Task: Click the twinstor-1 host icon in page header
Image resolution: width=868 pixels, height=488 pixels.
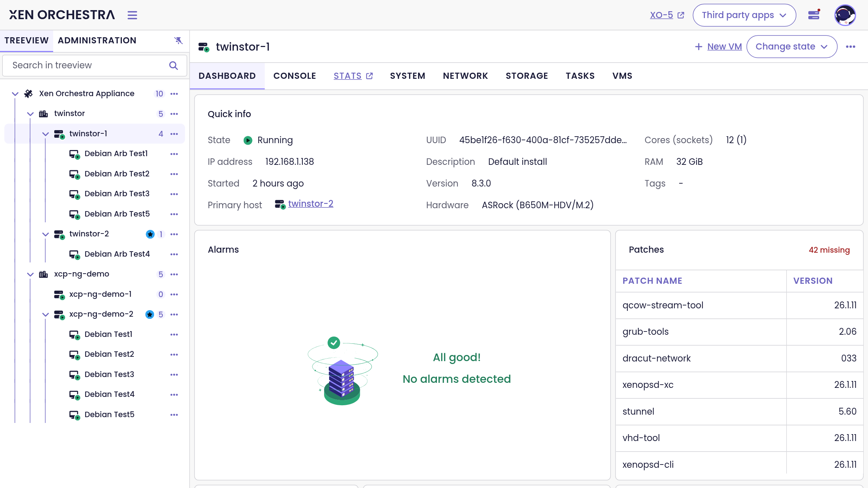Action: 204,47
